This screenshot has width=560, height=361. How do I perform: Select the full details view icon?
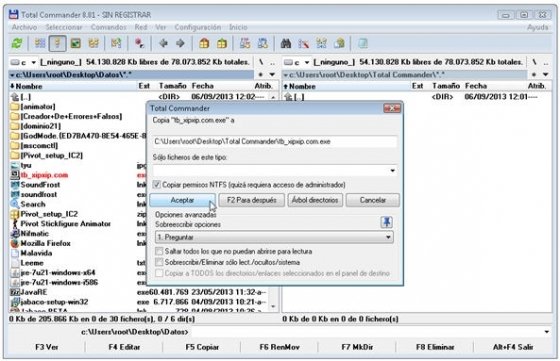58,43
